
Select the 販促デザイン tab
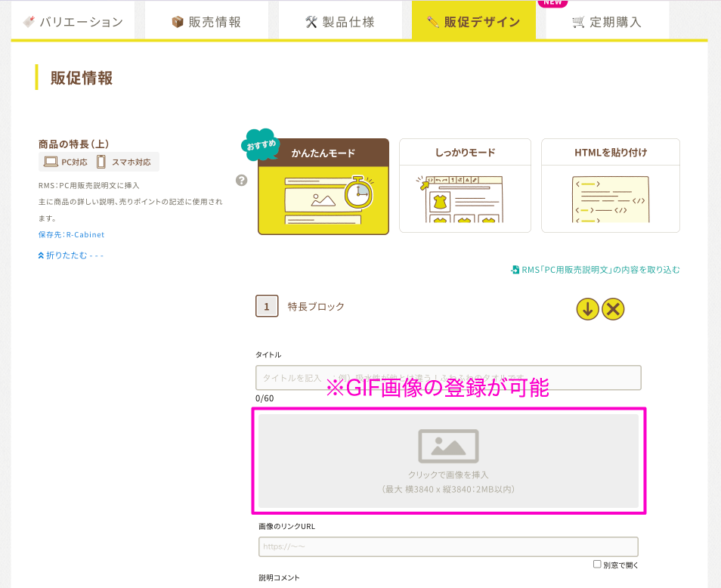[474, 21]
